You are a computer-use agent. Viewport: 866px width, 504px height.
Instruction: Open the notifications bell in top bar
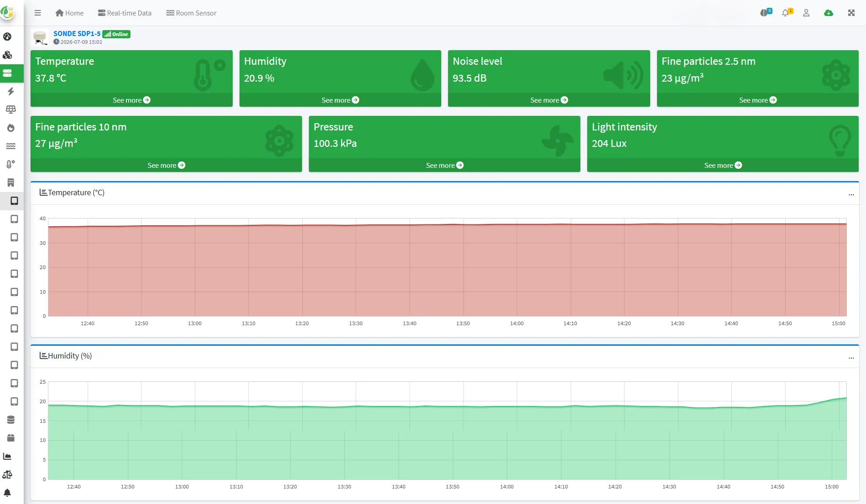tap(786, 13)
